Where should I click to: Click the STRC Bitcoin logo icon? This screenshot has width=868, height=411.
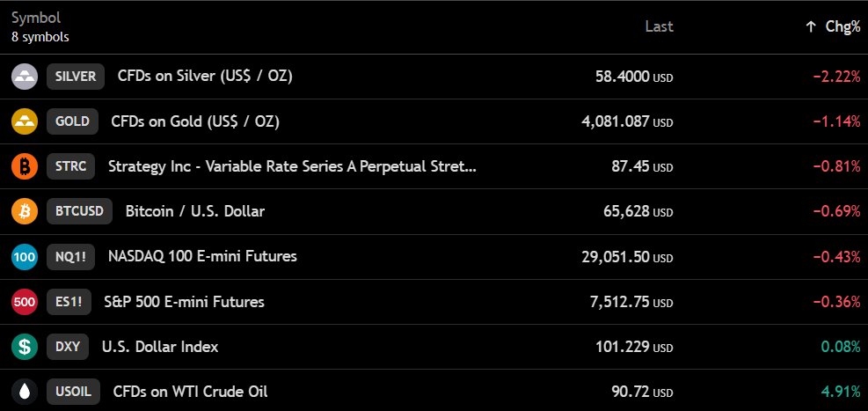(25, 166)
